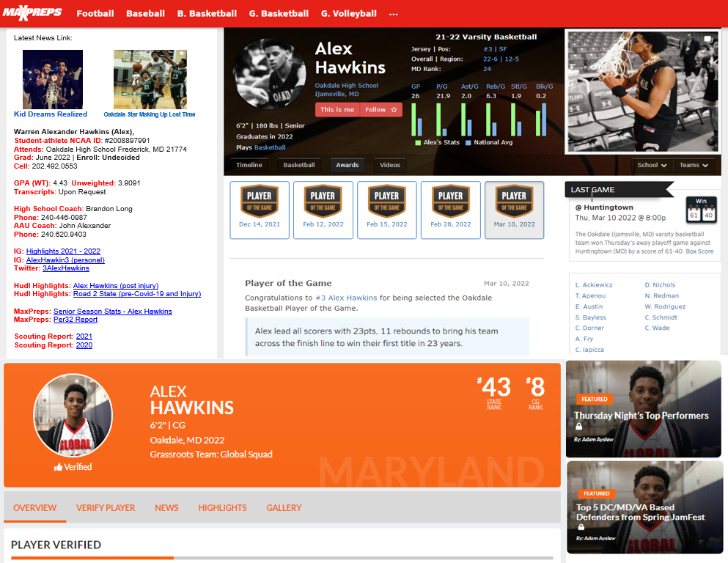Viewport: 728px width, 563px height.
Task: Switch to the VERIFY PLAYER tab
Action: (x=106, y=508)
